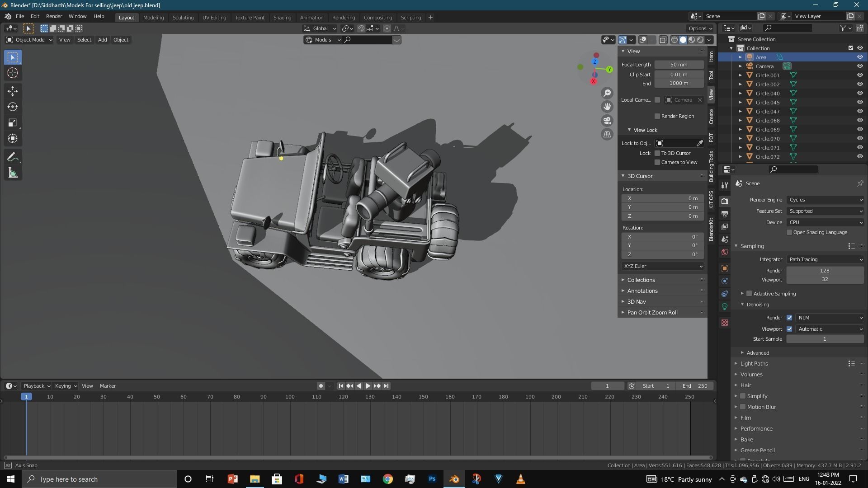This screenshot has height=488, width=868.
Task: Toggle X-ray display
Action: (x=663, y=40)
